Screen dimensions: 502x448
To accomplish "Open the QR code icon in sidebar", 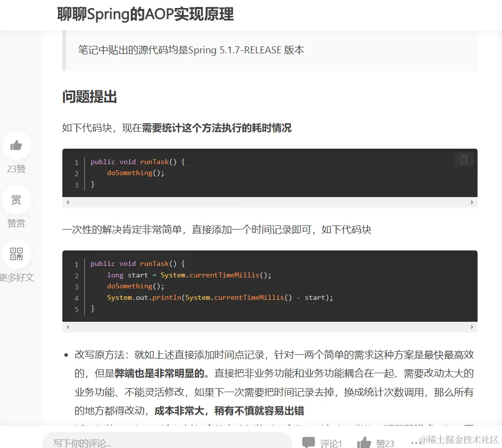I will 16,254.
